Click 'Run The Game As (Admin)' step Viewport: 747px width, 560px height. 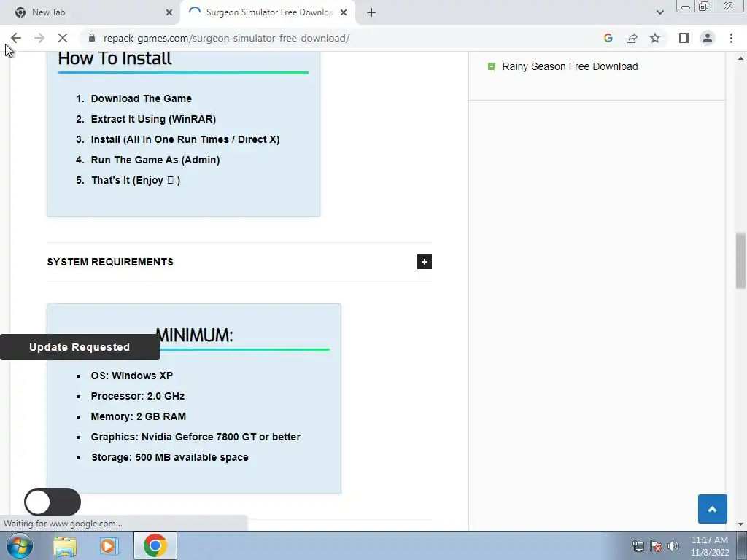point(155,160)
